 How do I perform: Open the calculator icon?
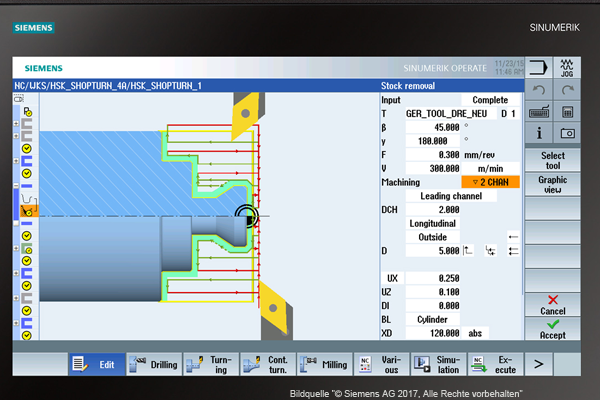tap(567, 112)
